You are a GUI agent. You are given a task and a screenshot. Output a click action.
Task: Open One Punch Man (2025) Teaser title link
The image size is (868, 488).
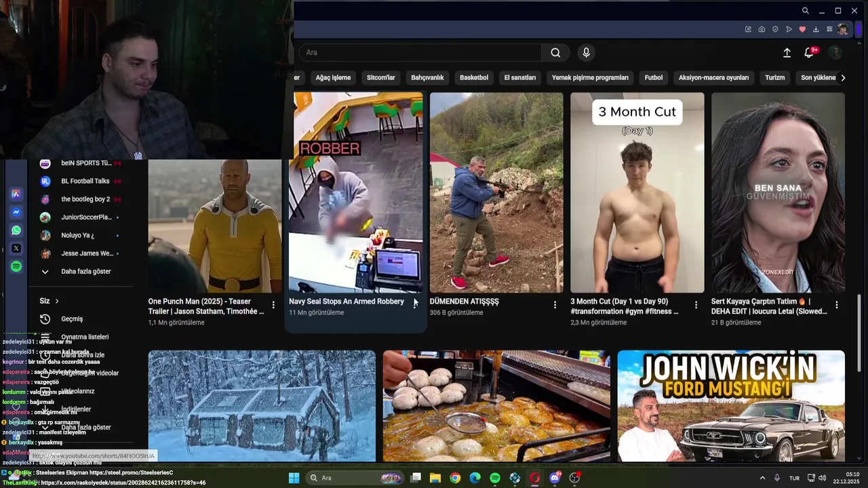206,306
